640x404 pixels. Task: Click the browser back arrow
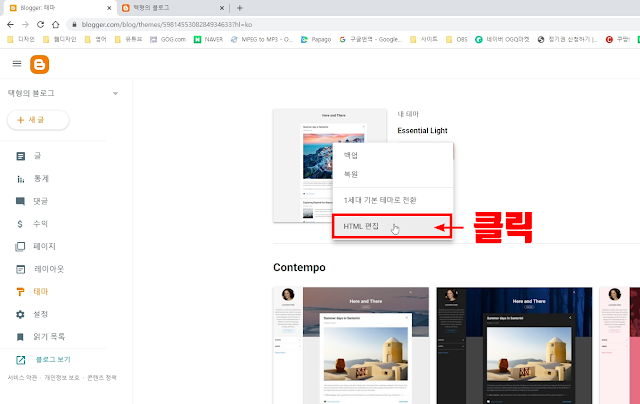[x=11, y=24]
